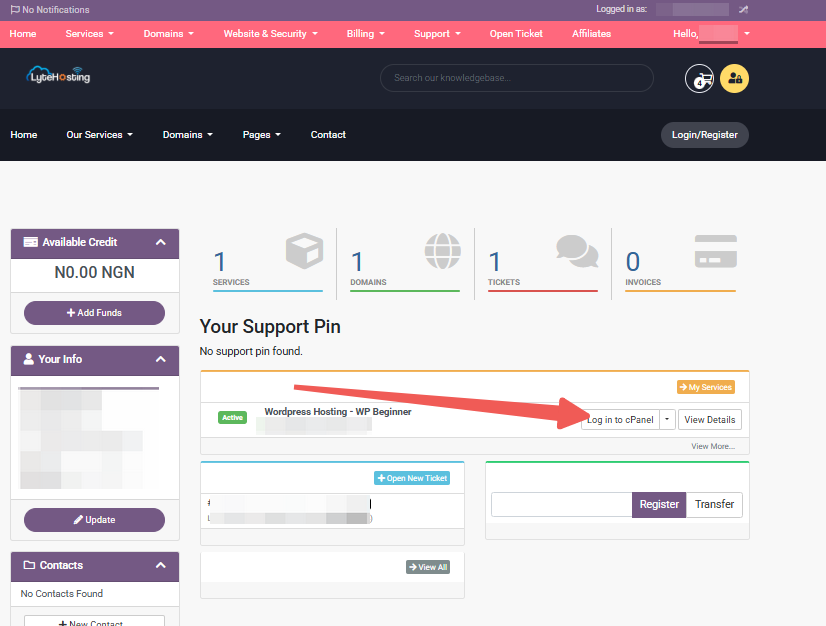Click the yellow account login icon
This screenshot has width=826, height=626.
tap(734, 78)
